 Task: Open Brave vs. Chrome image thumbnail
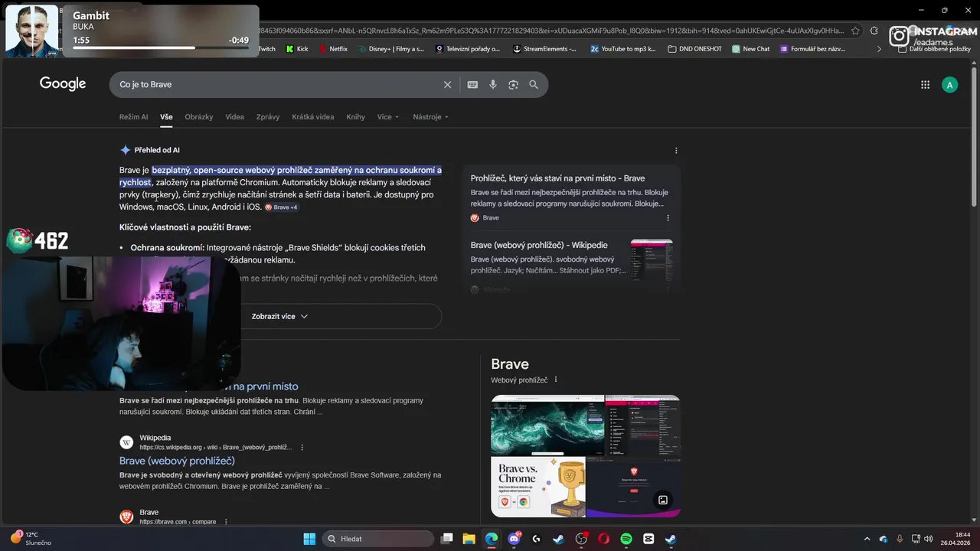coord(538,487)
